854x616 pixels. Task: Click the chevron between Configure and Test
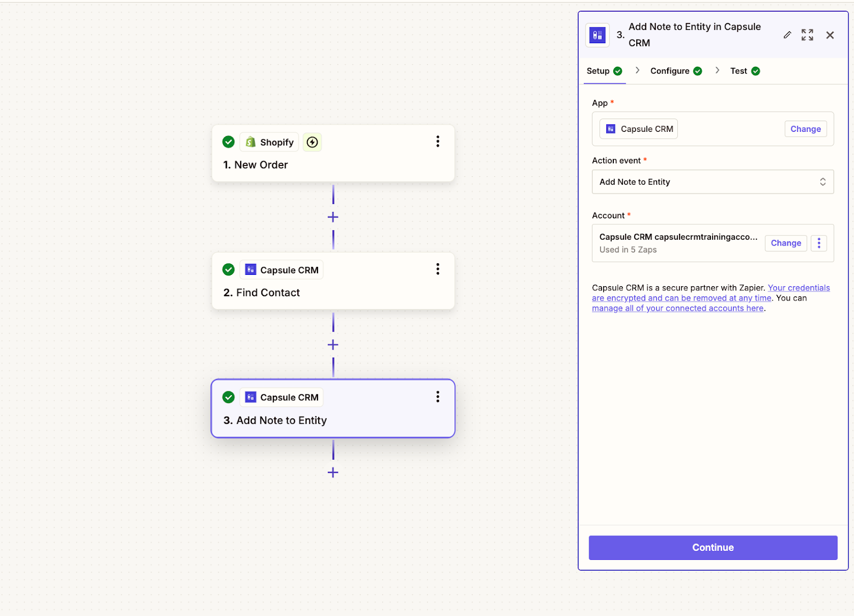[717, 70]
